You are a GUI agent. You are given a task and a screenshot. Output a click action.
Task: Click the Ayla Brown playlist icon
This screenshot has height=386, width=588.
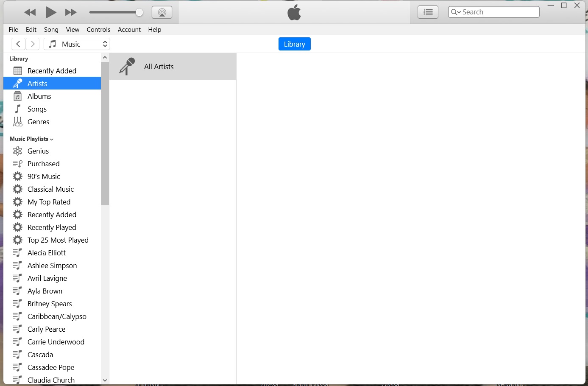(17, 291)
